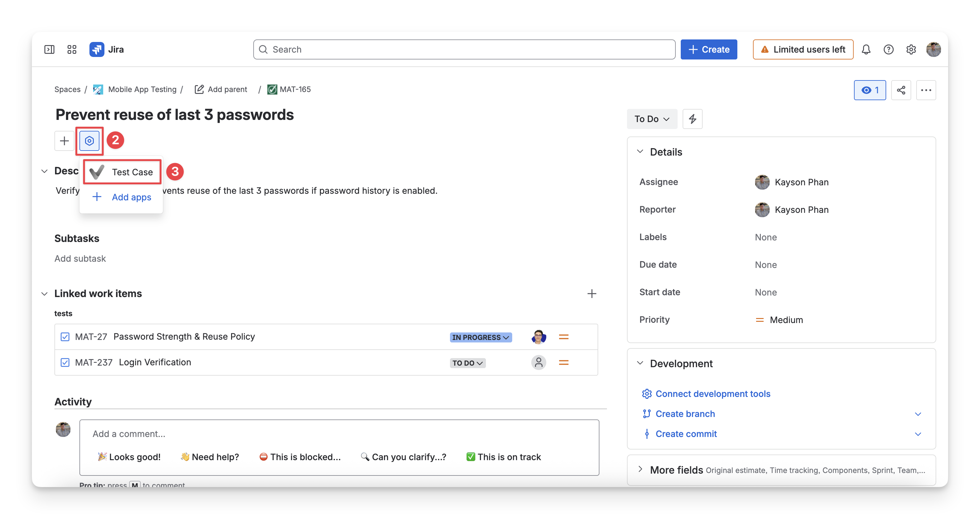Click the Create button
This screenshot has width=980, height=519.
[708, 49]
